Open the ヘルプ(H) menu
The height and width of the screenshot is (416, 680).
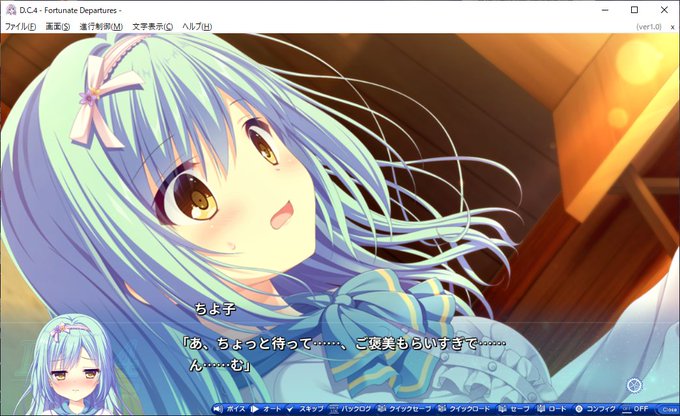(197, 26)
